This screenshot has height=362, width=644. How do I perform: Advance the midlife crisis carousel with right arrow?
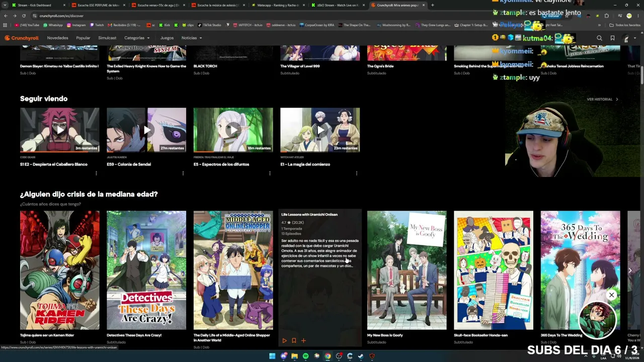630,270
